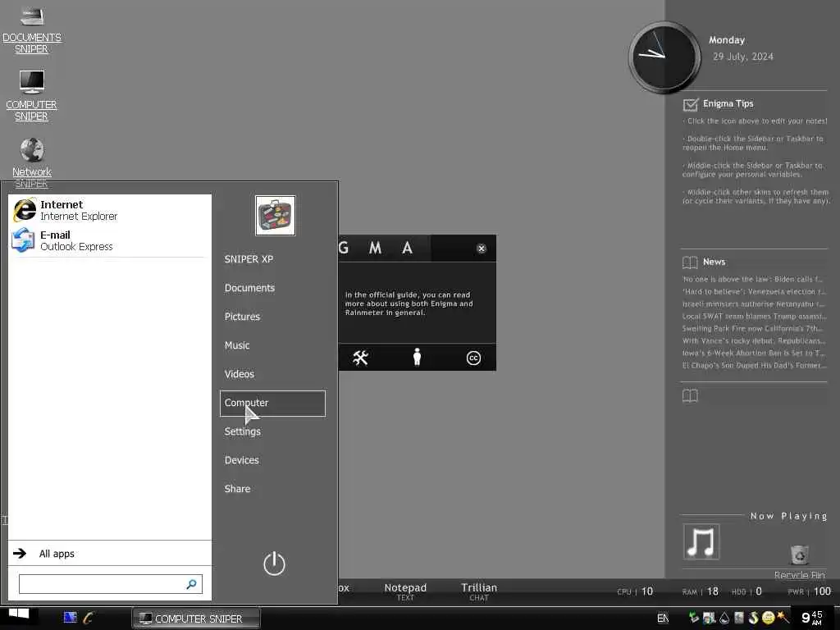Click the water drop tray icon

coord(724,618)
